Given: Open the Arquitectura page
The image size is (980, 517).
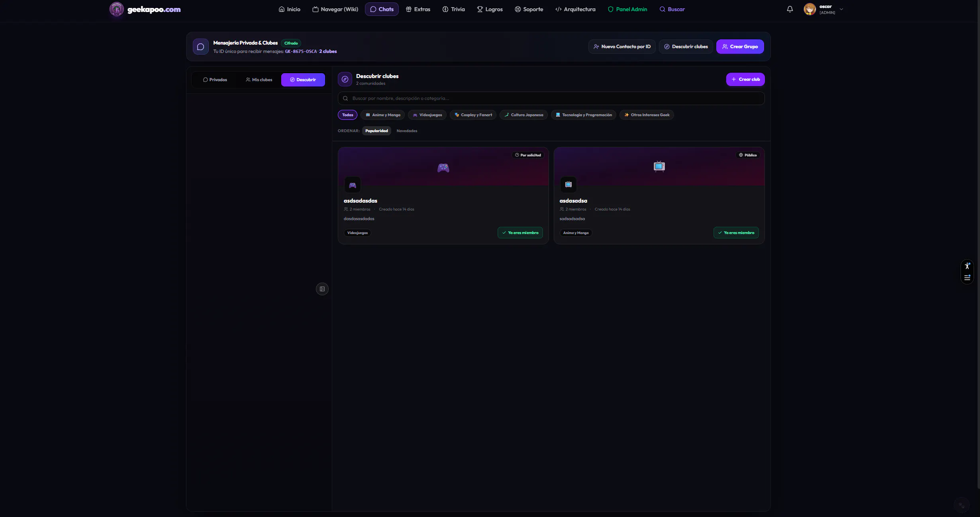Looking at the screenshot, I should point(575,9).
